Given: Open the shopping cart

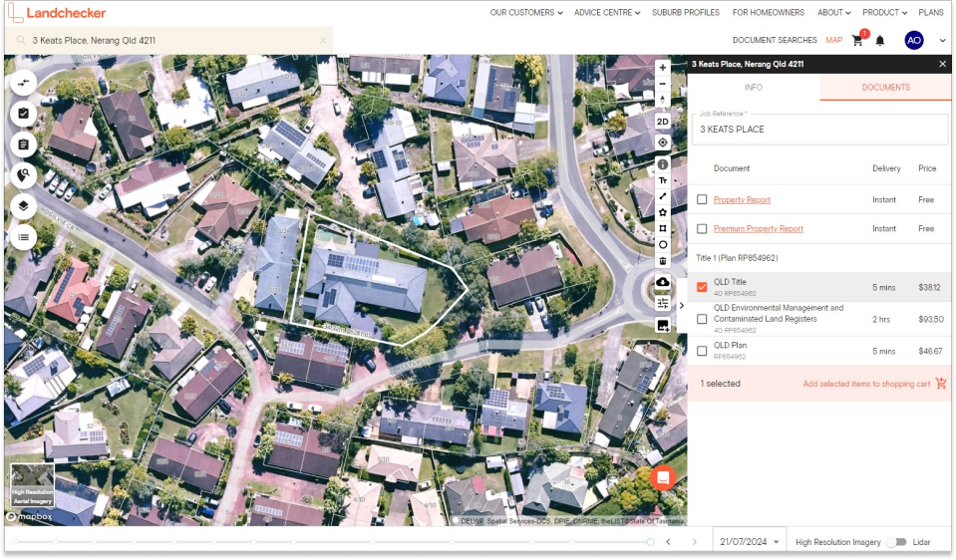Looking at the screenshot, I should click(858, 40).
